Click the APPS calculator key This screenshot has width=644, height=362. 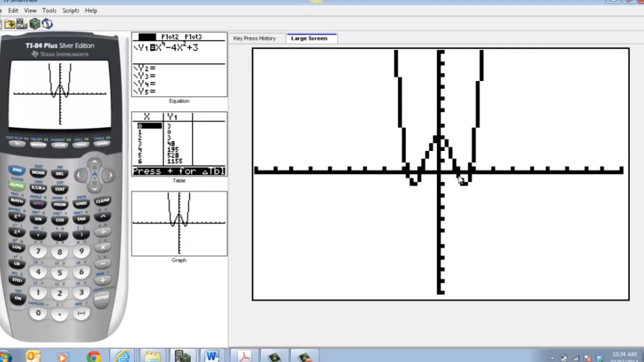pos(38,204)
